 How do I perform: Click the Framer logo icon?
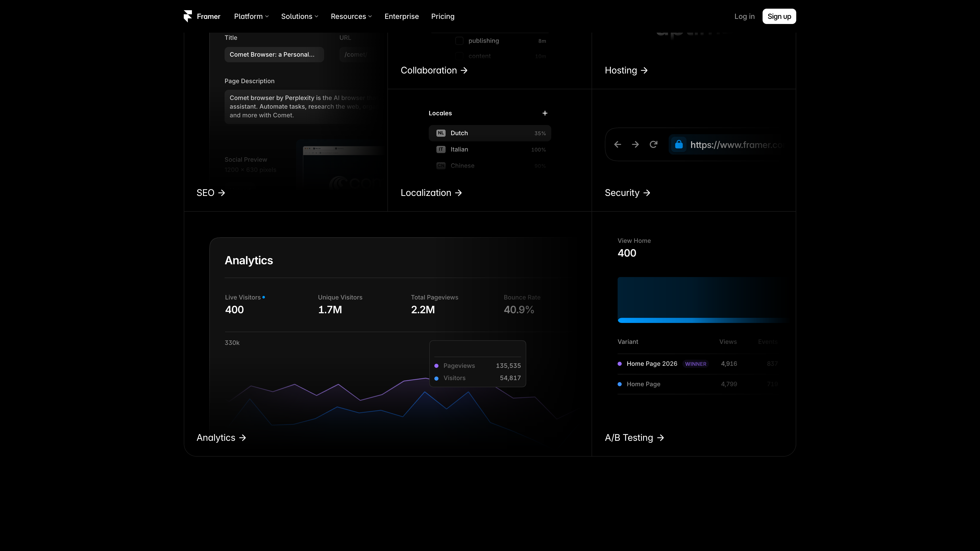188,16
